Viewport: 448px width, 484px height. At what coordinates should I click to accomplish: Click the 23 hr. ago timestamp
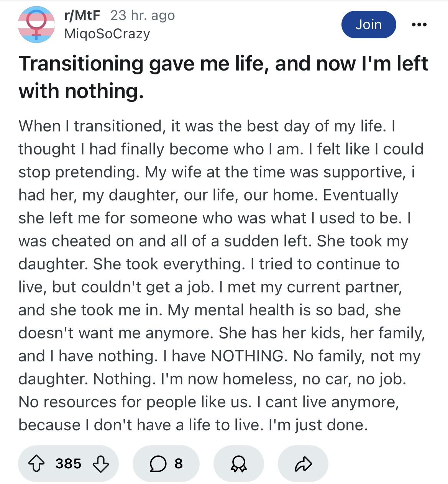(143, 15)
